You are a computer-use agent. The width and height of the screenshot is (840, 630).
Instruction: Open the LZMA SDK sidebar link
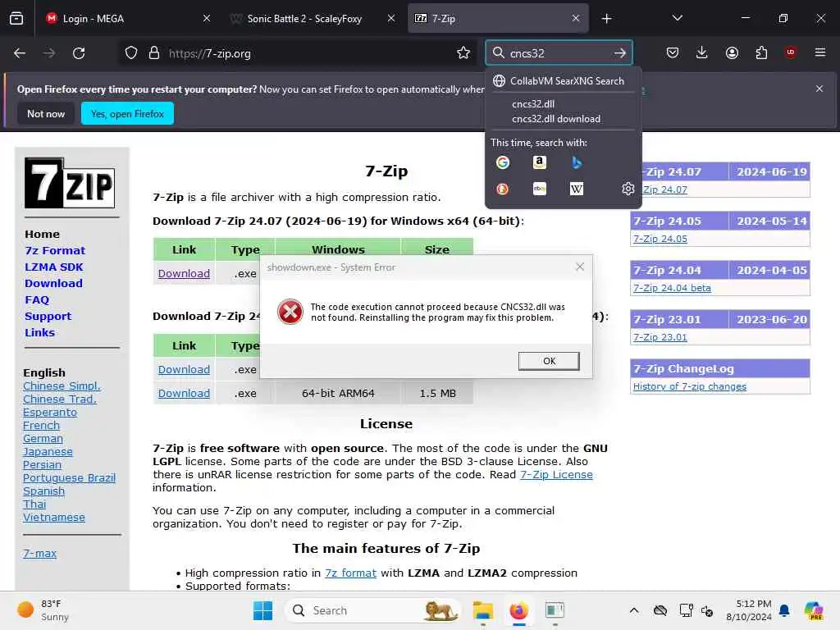[x=53, y=267]
